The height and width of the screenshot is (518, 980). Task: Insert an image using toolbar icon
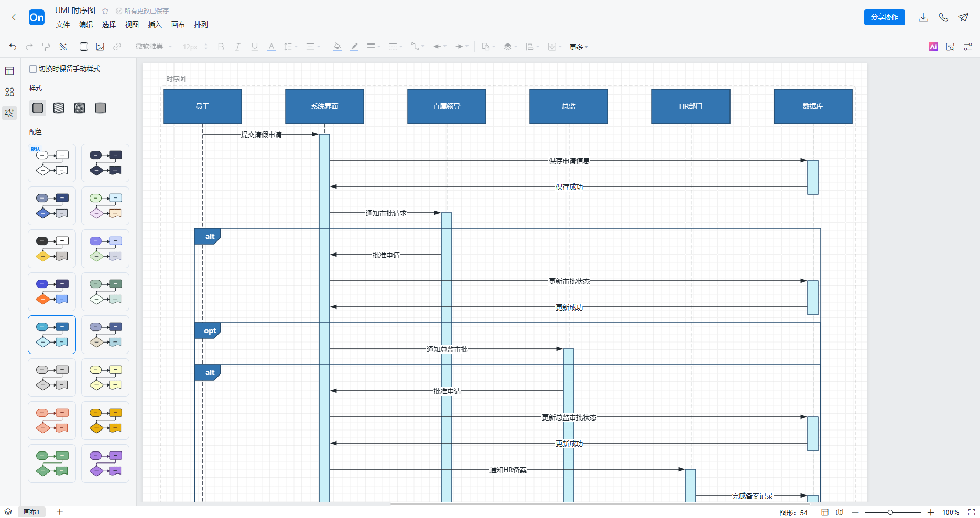100,47
